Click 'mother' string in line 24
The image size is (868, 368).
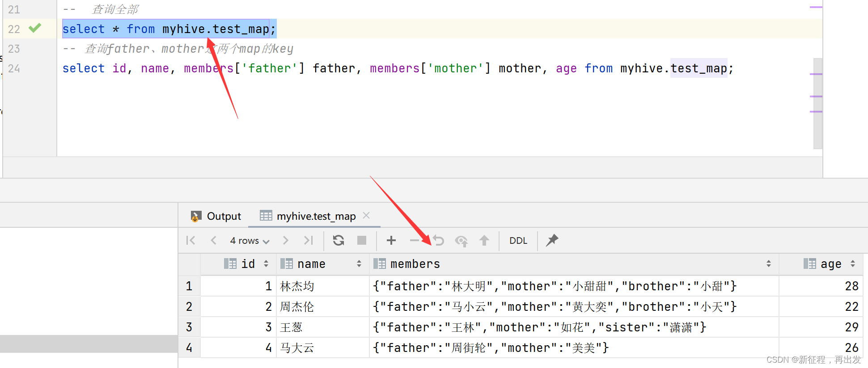pyautogui.click(x=456, y=68)
